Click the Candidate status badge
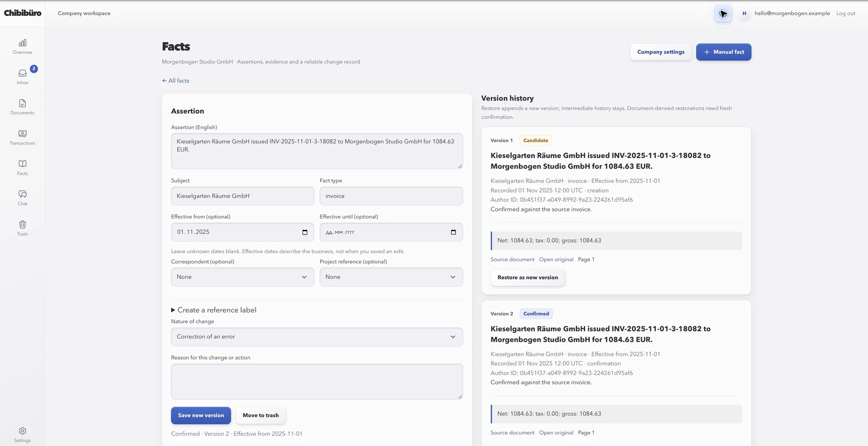Viewport: 868px width, 446px height. coord(536,141)
